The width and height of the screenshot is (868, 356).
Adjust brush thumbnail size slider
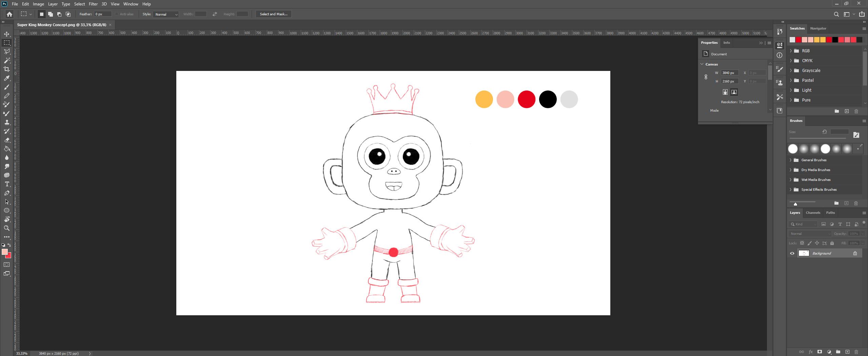point(795,204)
